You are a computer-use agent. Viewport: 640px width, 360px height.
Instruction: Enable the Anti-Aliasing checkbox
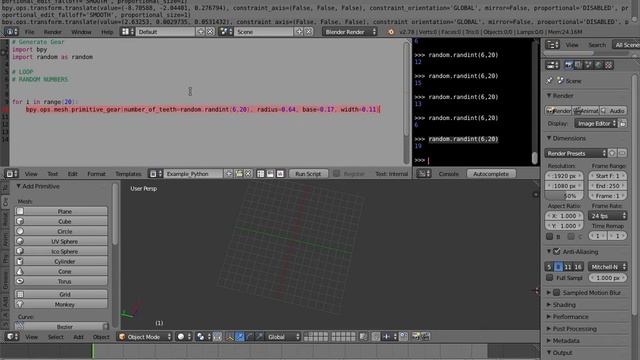(x=557, y=252)
